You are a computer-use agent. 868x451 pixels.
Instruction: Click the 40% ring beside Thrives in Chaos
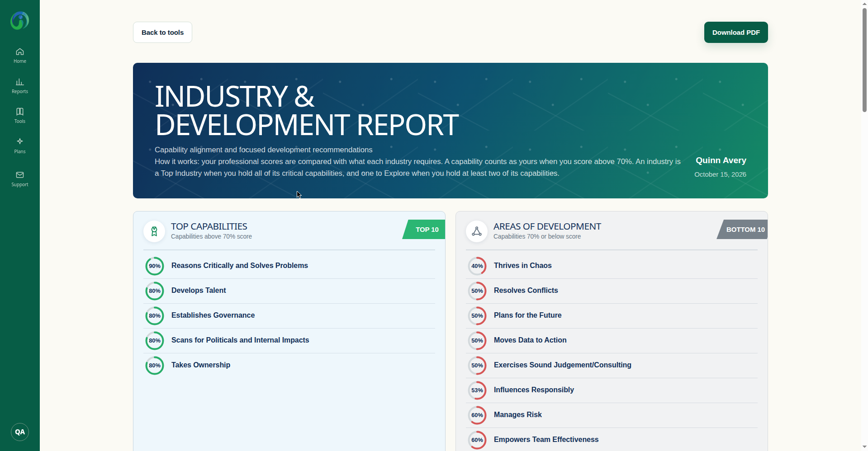[477, 266]
